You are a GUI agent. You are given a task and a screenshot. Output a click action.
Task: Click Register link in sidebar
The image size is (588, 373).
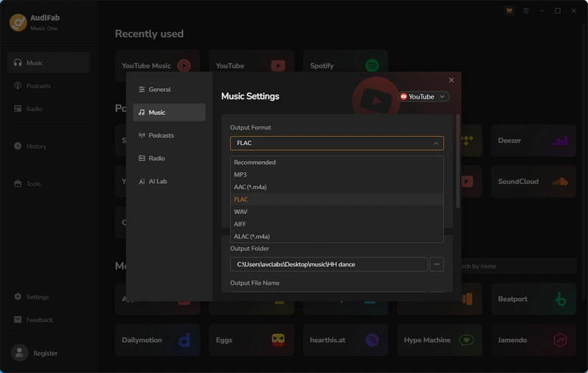[x=46, y=353]
